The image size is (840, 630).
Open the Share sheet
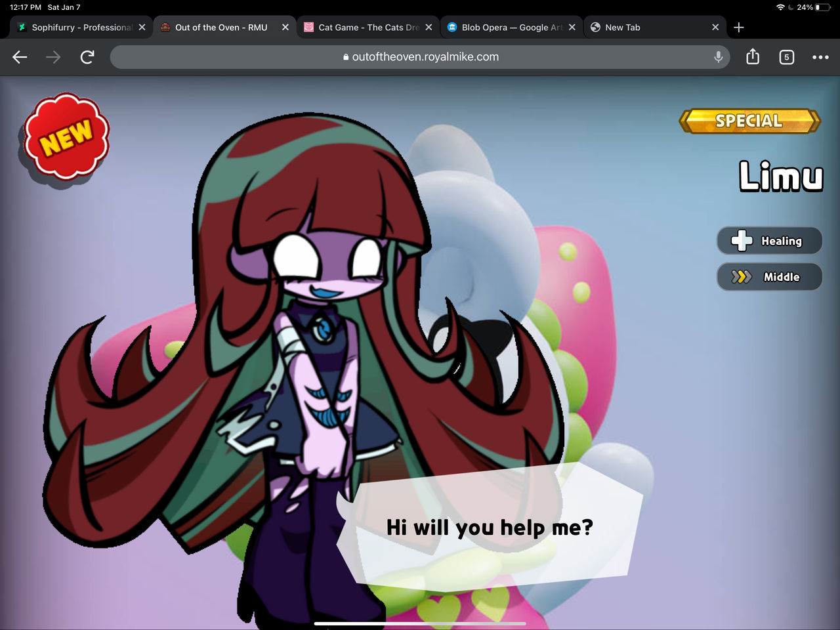[x=753, y=57]
